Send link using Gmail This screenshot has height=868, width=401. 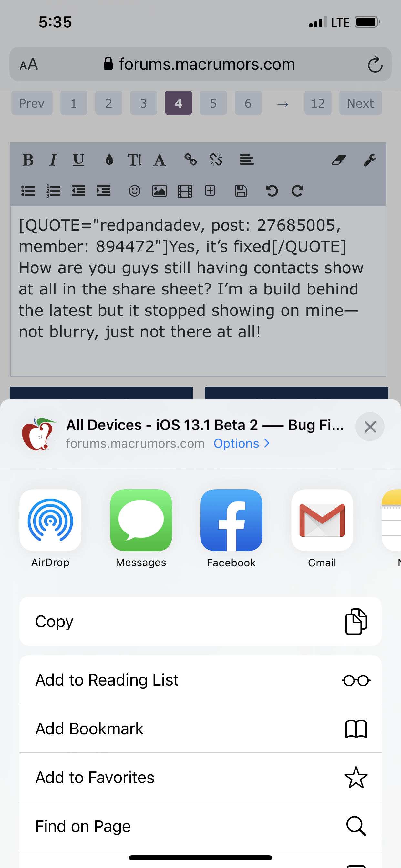tap(322, 520)
